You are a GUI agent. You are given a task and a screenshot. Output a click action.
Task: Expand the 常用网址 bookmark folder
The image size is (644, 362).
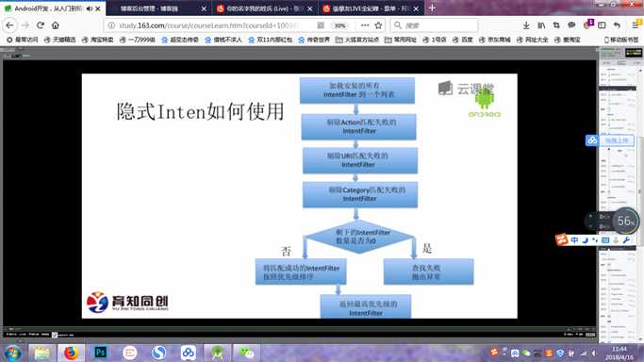pos(401,40)
